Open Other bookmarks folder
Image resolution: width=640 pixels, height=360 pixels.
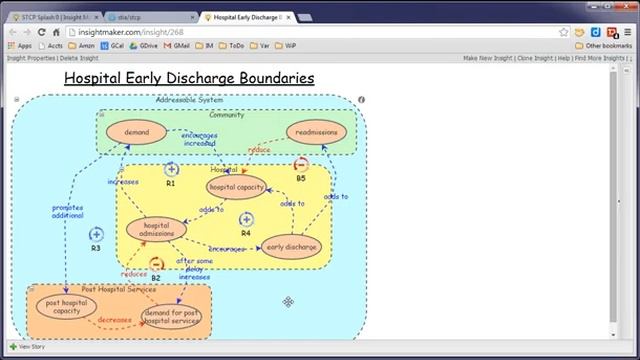[603, 46]
